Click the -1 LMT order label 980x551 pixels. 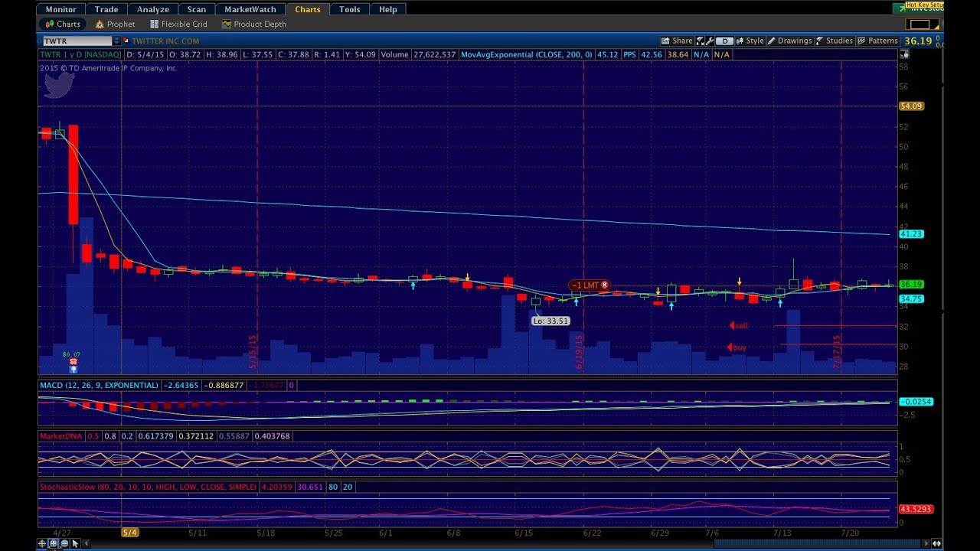[x=586, y=285]
